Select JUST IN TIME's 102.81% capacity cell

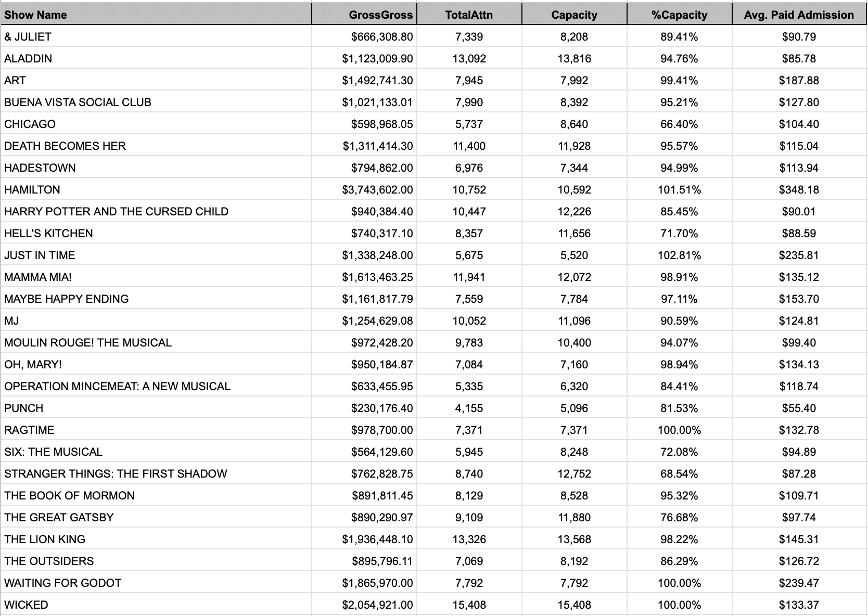click(679, 255)
